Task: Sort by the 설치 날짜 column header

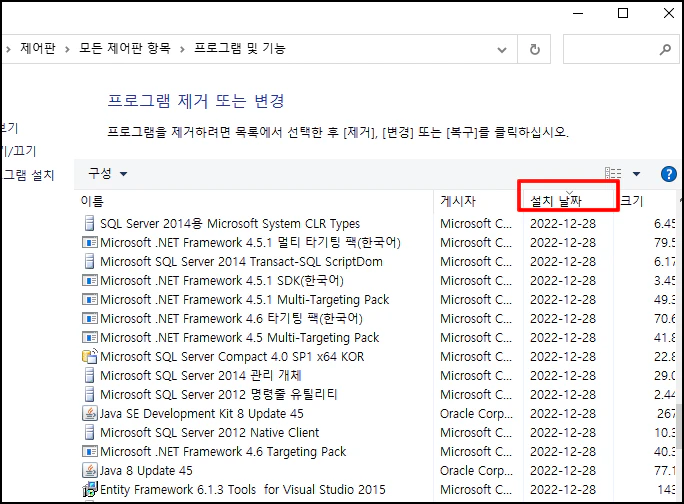Action: pos(556,201)
